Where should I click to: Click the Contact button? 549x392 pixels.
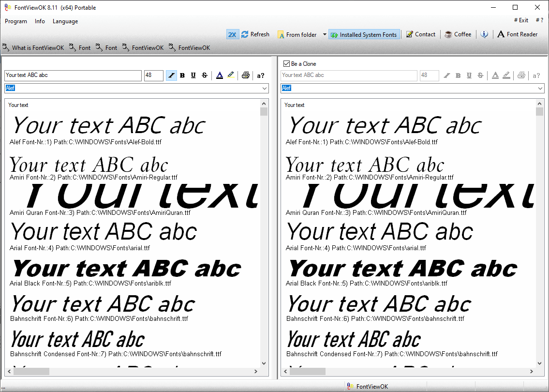(420, 34)
